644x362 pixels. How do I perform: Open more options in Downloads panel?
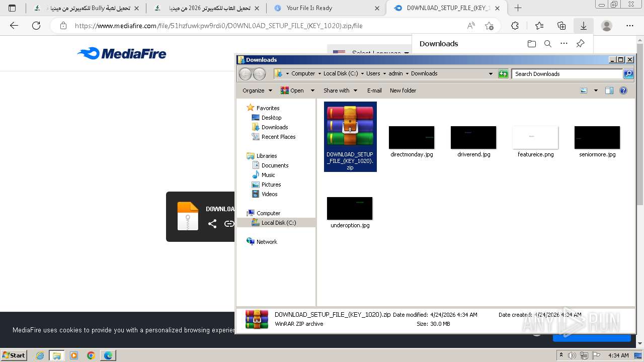564,44
